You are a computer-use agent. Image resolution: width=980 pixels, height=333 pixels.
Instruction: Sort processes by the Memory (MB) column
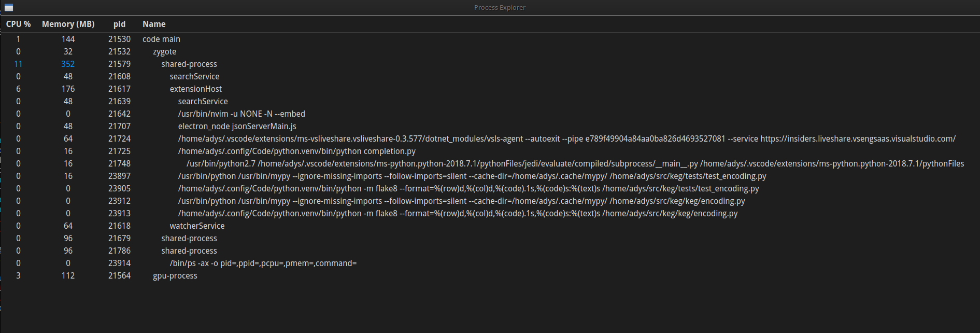tap(68, 24)
